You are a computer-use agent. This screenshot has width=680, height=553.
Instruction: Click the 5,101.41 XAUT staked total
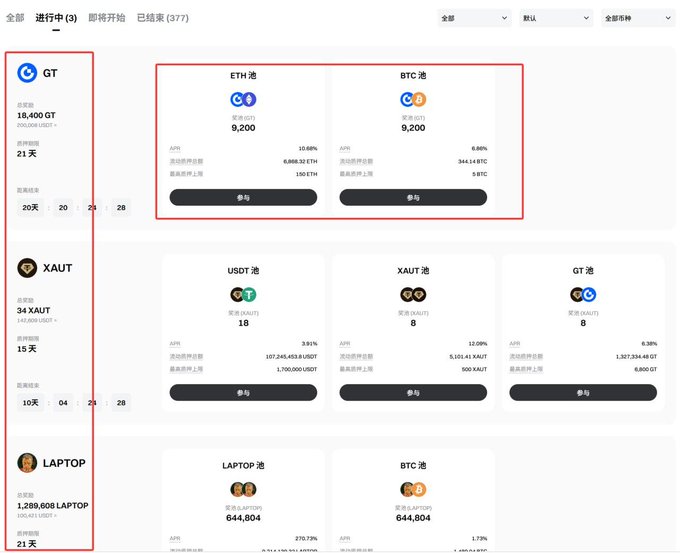[468, 357]
